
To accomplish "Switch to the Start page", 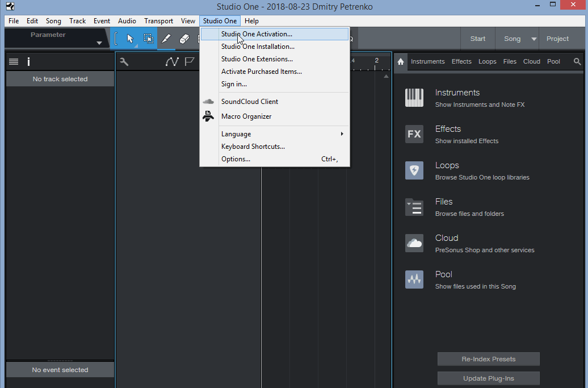I will (x=478, y=39).
